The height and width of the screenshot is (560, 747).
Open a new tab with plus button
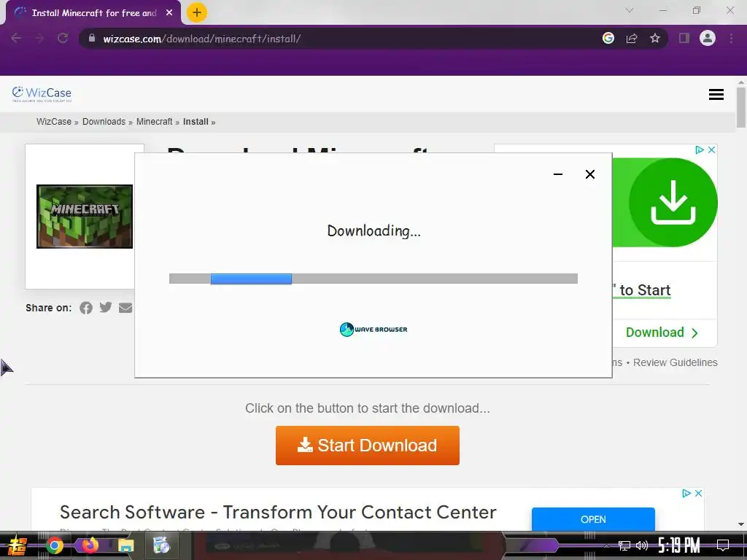coord(197,12)
